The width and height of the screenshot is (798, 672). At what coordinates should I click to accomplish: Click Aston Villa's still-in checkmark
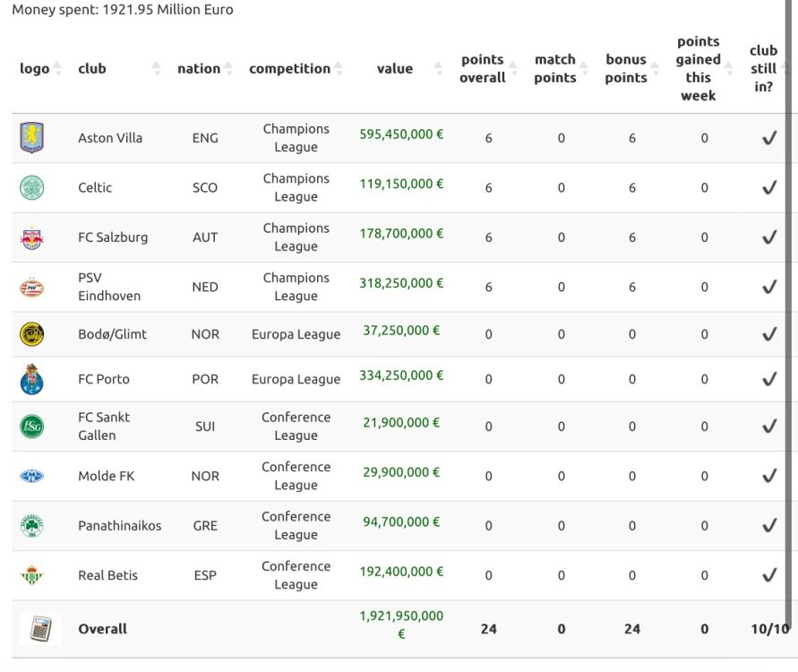point(768,138)
